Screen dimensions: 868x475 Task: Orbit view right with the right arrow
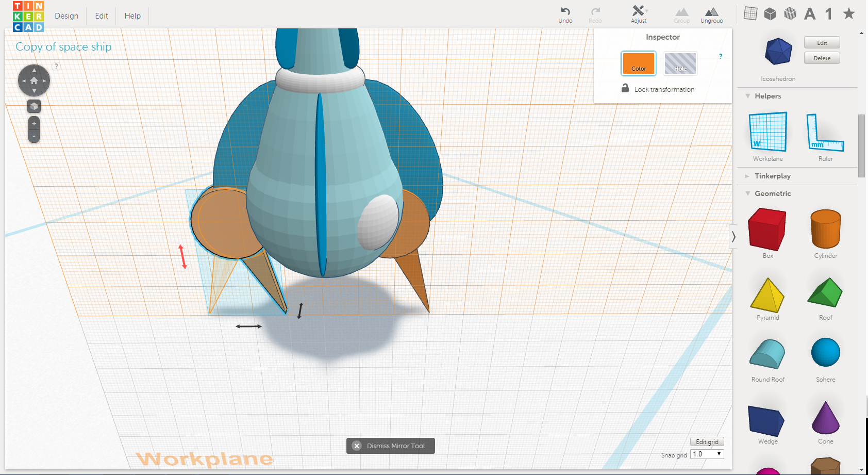click(45, 81)
